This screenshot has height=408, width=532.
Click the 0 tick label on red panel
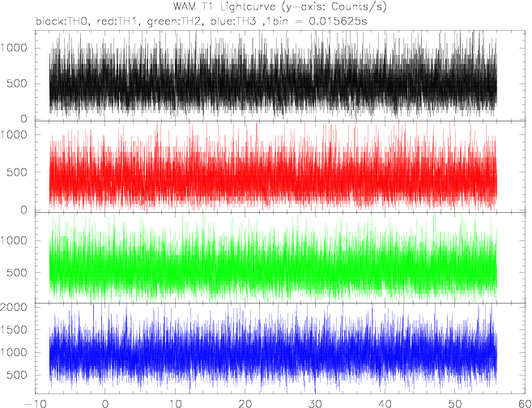pos(23,210)
